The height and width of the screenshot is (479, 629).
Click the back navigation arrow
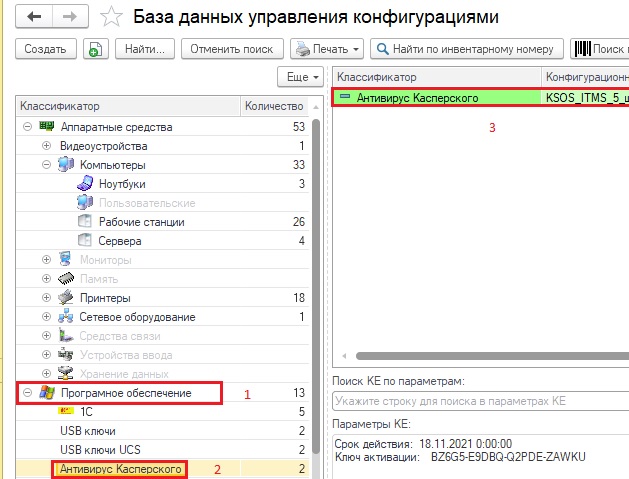[x=35, y=17]
